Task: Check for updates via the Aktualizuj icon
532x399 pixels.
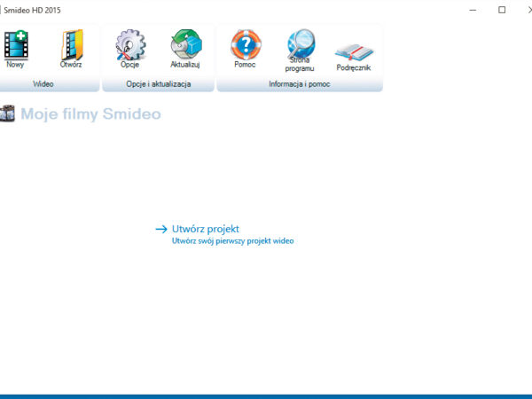Action: (x=185, y=46)
